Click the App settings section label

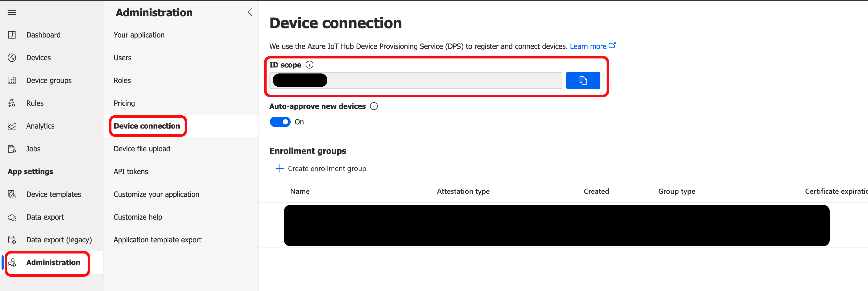(x=30, y=171)
